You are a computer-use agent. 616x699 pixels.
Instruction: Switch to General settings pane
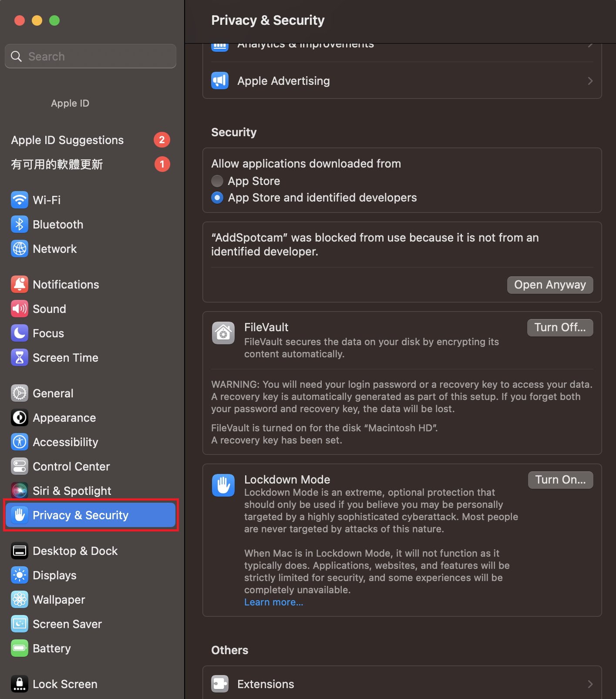91,393
